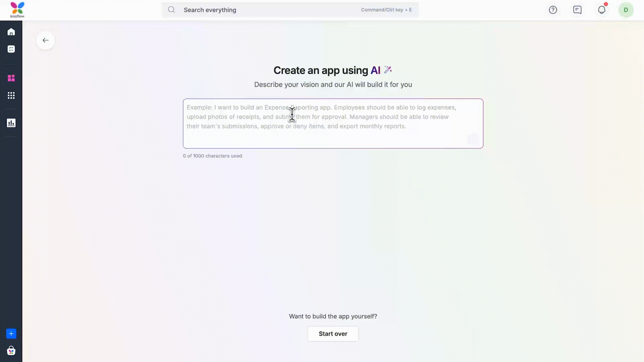
Task: Go back using the left arrow button
Action: tap(46, 41)
